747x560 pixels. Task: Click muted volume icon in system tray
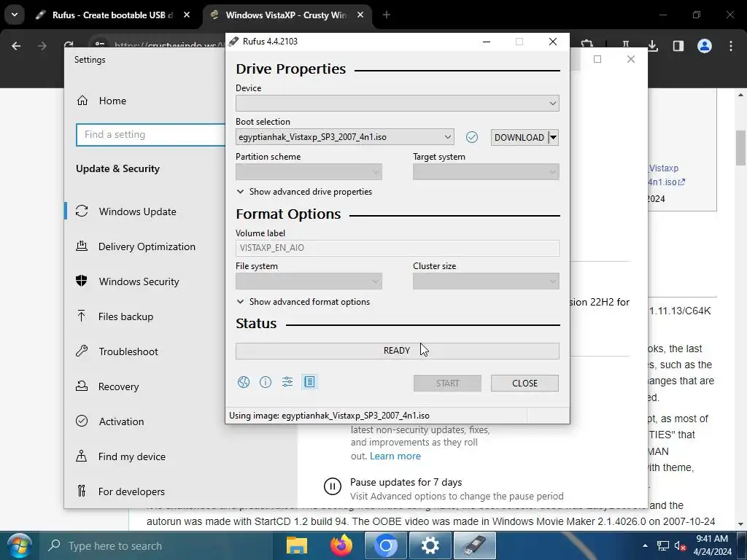680,545
